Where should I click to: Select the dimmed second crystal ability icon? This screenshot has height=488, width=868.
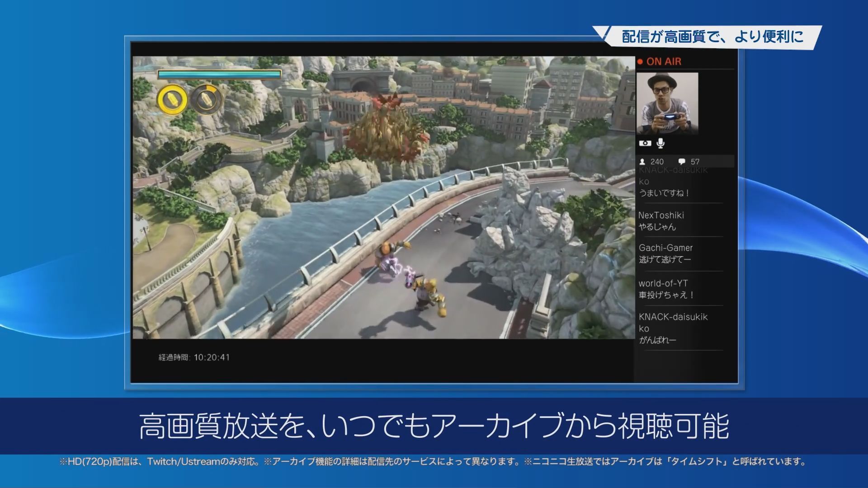pyautogui.click(x=206, y=99)
